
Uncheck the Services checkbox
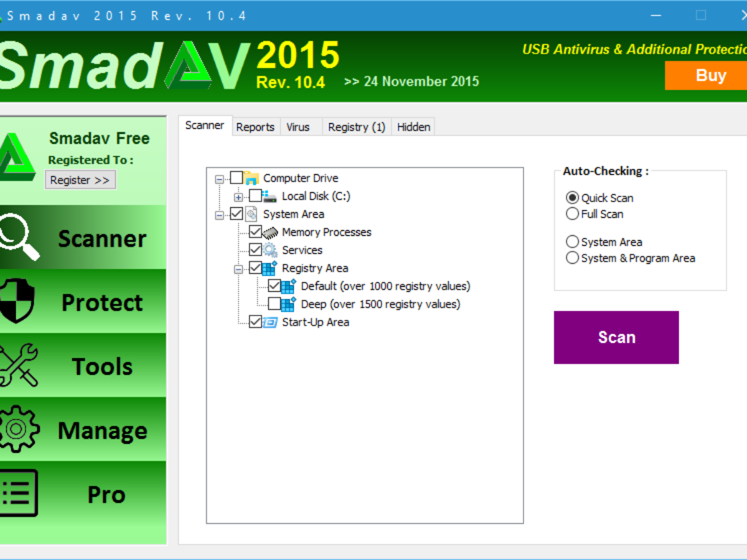255,250
